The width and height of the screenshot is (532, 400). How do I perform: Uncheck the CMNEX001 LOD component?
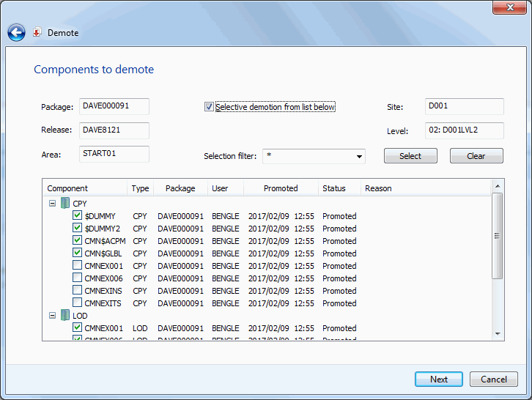[x=77, y=327]
